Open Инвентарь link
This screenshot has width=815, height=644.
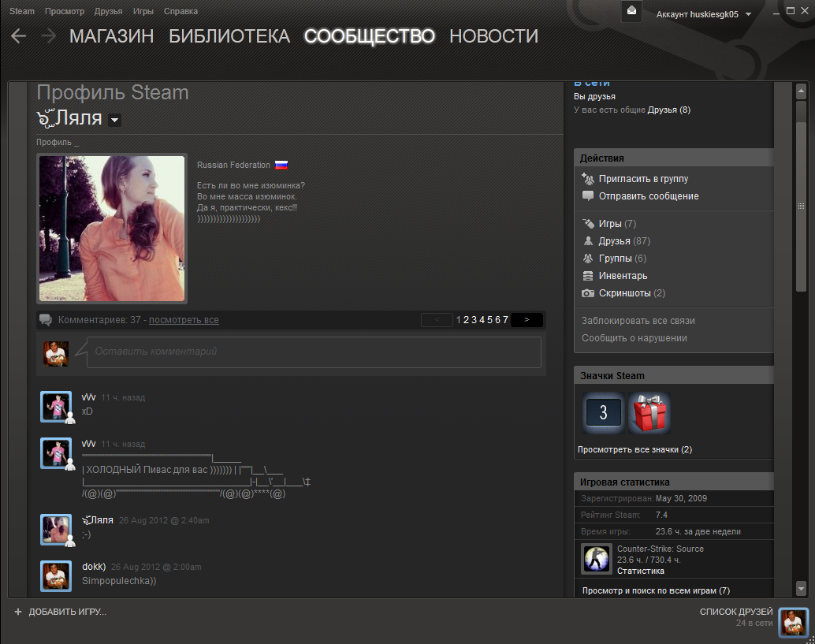click(x=623, y=276)
